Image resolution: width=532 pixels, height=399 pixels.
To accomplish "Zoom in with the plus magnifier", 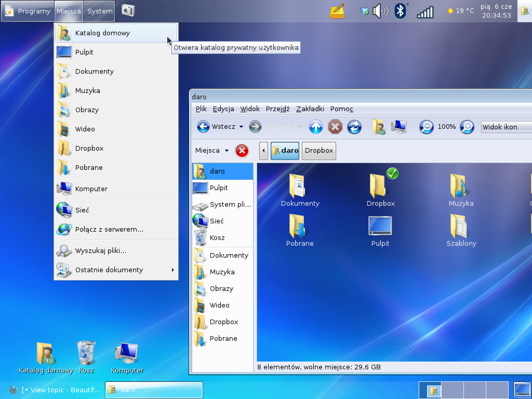I will (467, 127).
